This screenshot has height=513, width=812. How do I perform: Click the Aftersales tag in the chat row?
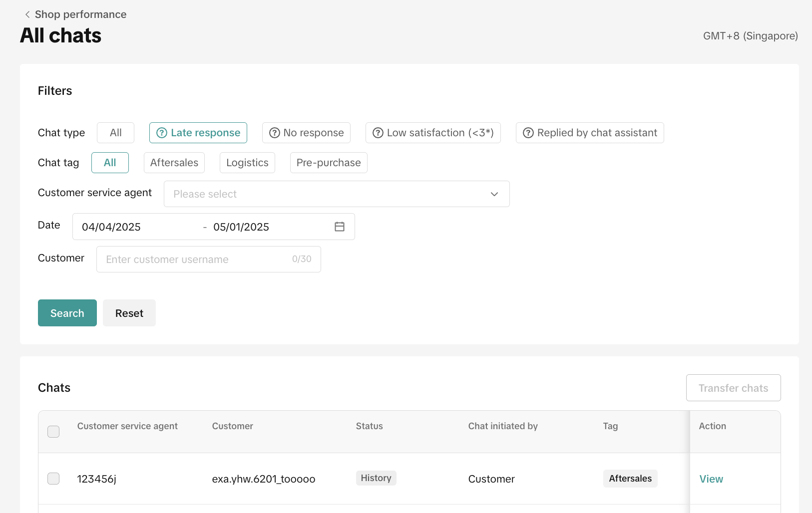630,479
